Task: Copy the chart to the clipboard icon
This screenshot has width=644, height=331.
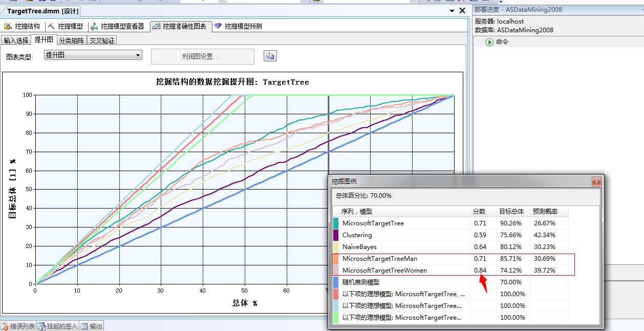Action: tap(270, 56)
